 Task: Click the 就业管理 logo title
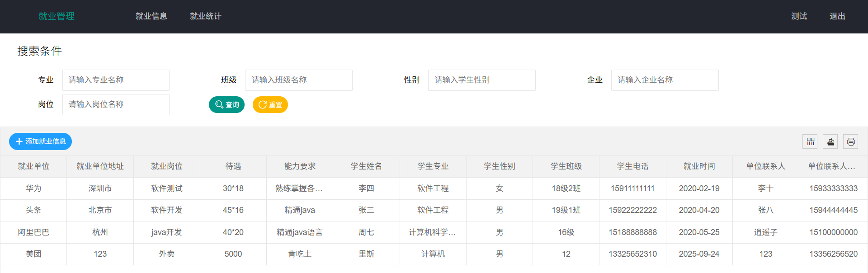[x=57, y=16]
